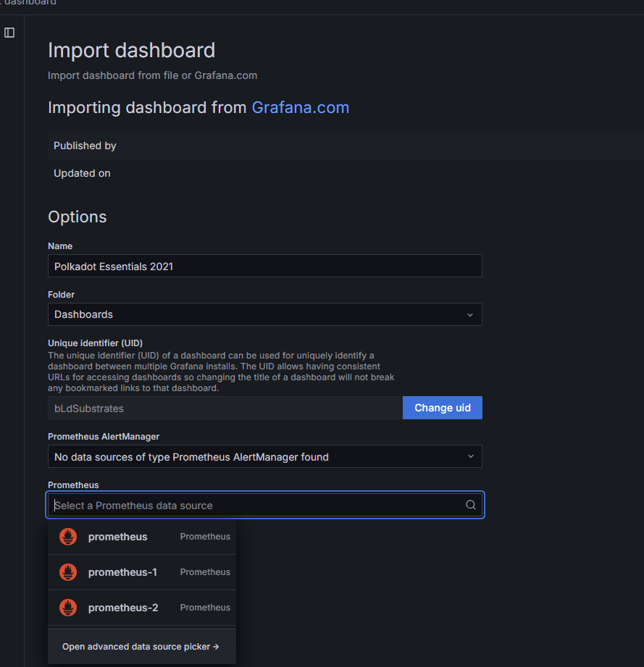Open the Grafana.com link
644x667 pixels.
(x=301, y=108)
